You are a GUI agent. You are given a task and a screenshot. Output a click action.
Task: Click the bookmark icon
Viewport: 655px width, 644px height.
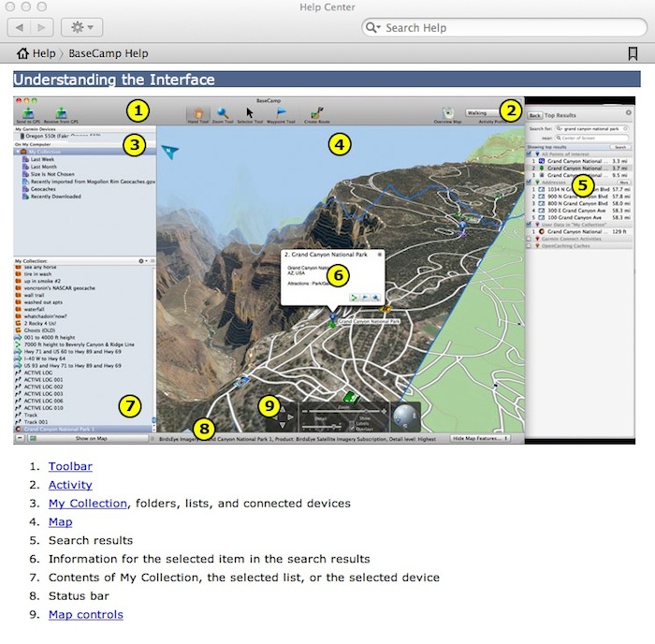pos(633,53)
